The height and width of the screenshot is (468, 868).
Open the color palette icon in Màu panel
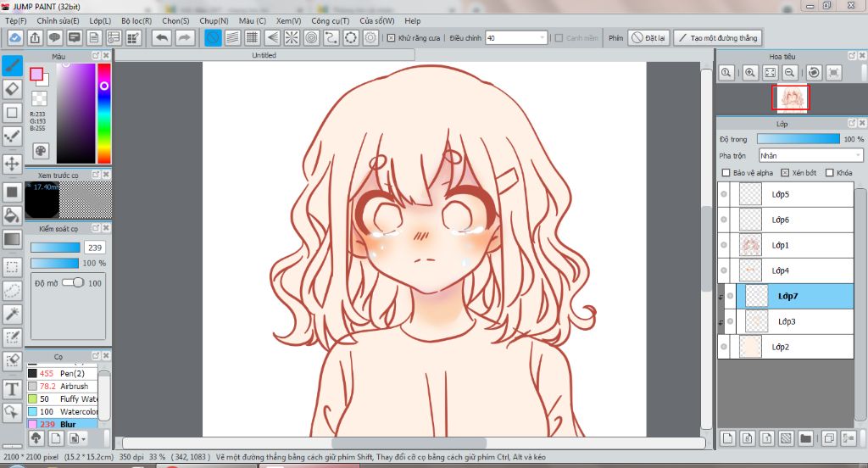(41, 151)
